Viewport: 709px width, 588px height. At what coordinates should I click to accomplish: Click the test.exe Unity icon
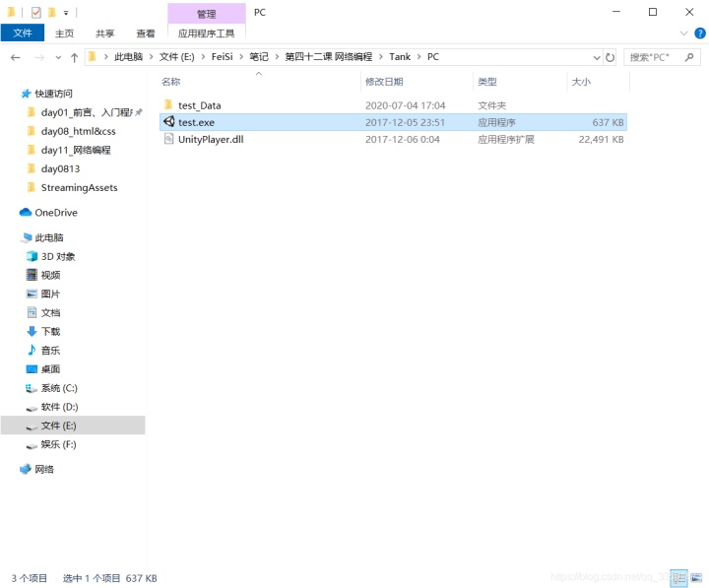pyautogui.click(x=168, y=122)
